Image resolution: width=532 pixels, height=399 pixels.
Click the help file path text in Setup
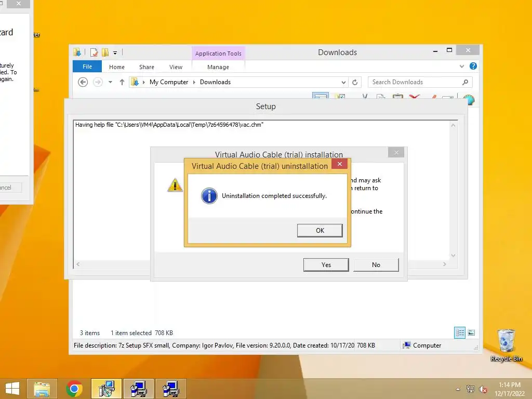pos(169,125)
